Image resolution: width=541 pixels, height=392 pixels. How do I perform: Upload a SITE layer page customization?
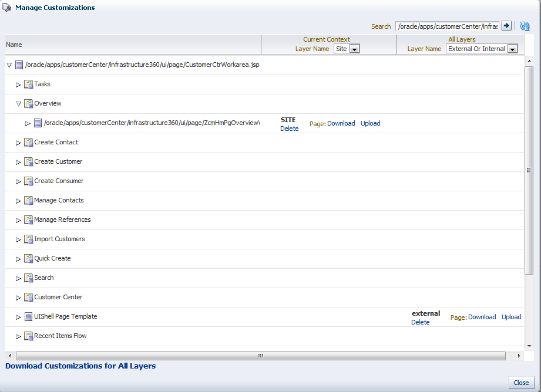(370, 123)
